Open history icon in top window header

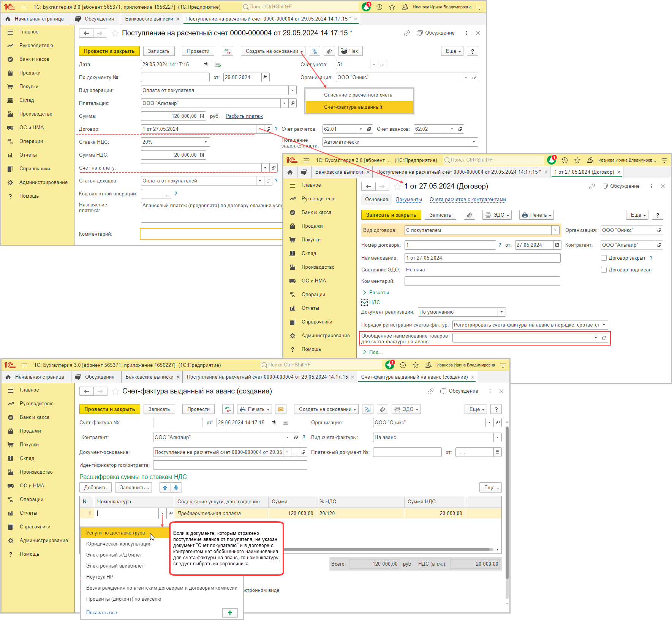[379, 7]
